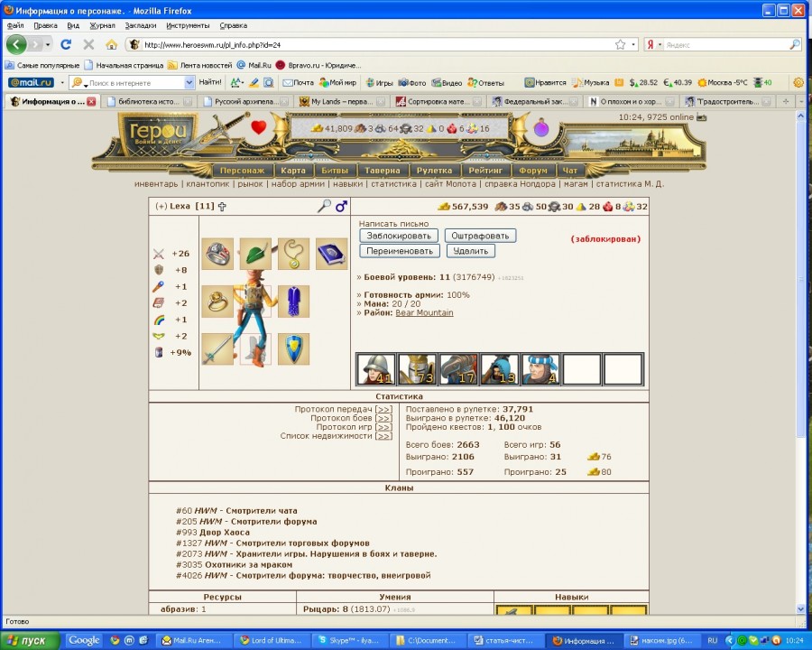This screenshot has height=650, width=812.
Task: Focus the browser address bar
Action: tap(377, 45)
